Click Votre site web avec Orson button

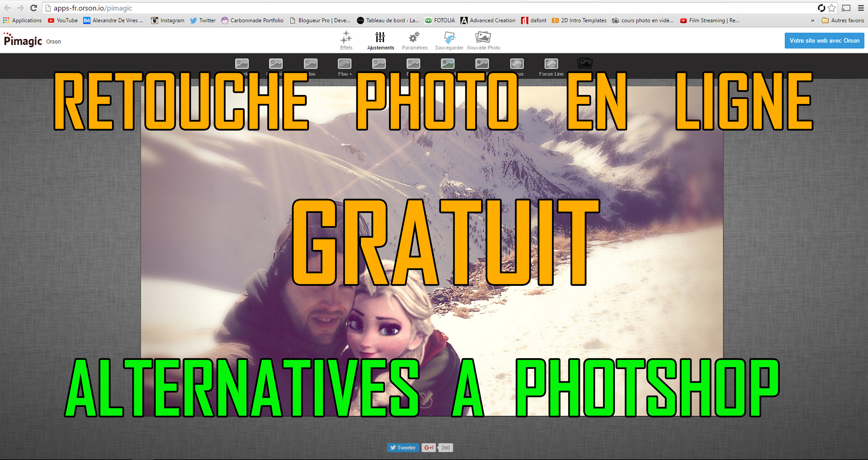coord(824,40)
